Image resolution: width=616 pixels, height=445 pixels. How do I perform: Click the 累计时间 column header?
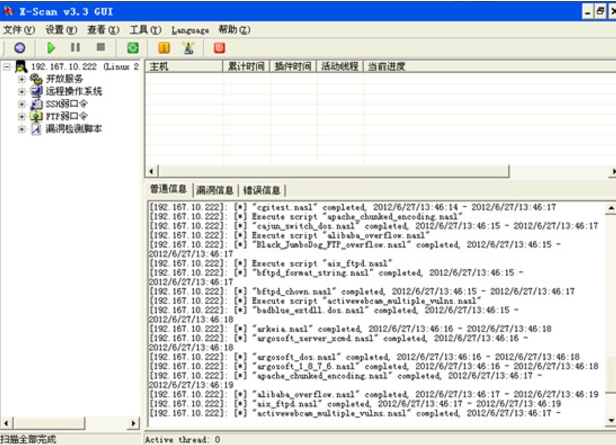[246, 66]
